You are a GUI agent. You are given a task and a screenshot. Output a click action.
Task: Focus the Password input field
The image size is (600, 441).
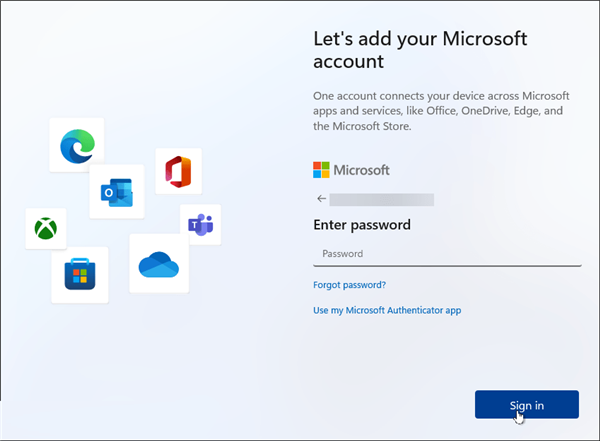coord(447,254)
